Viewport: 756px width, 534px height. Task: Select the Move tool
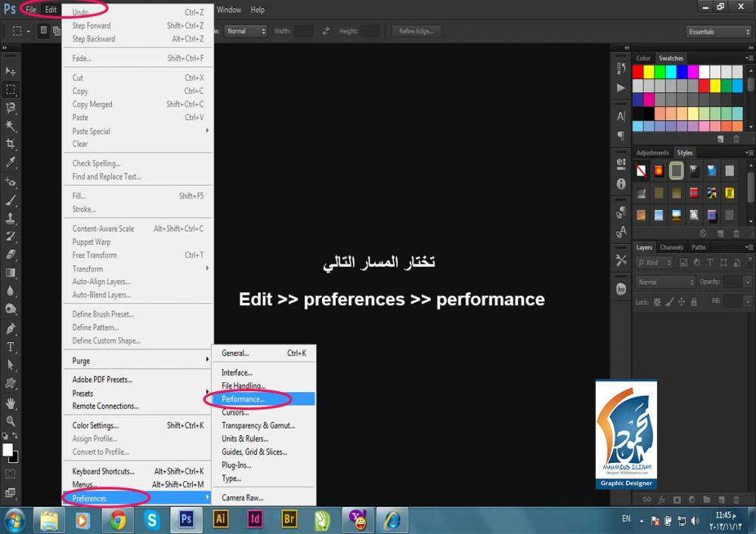10,72
